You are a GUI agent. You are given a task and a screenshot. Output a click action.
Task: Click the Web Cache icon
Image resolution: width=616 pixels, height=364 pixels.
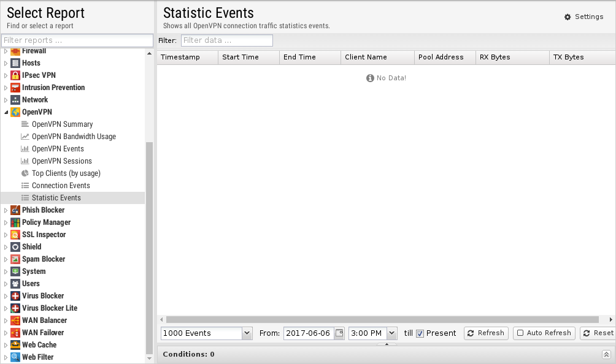pyautogui.click(x=15, y=345)
